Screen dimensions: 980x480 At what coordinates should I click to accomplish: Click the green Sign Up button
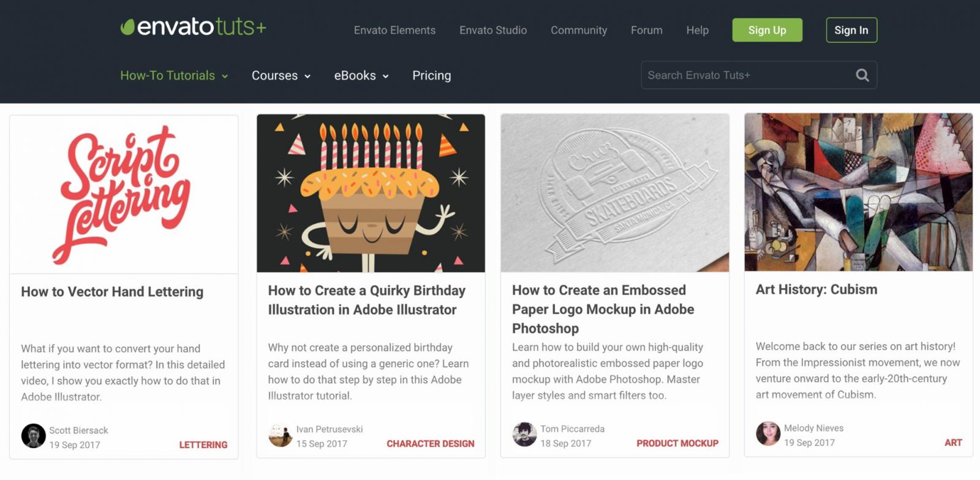(767, 30)
